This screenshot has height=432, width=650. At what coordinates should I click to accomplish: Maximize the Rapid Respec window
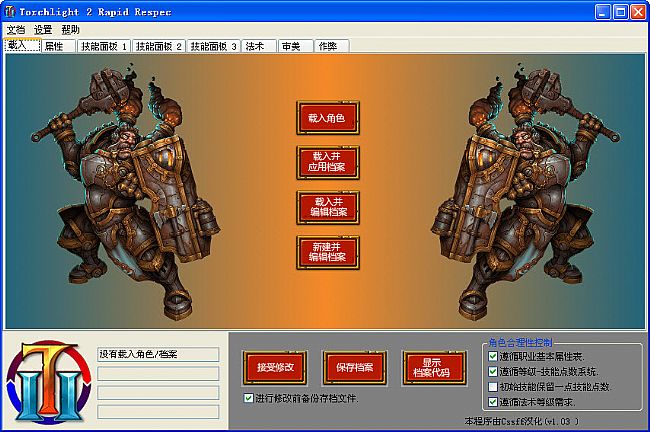tap(620, 12)
